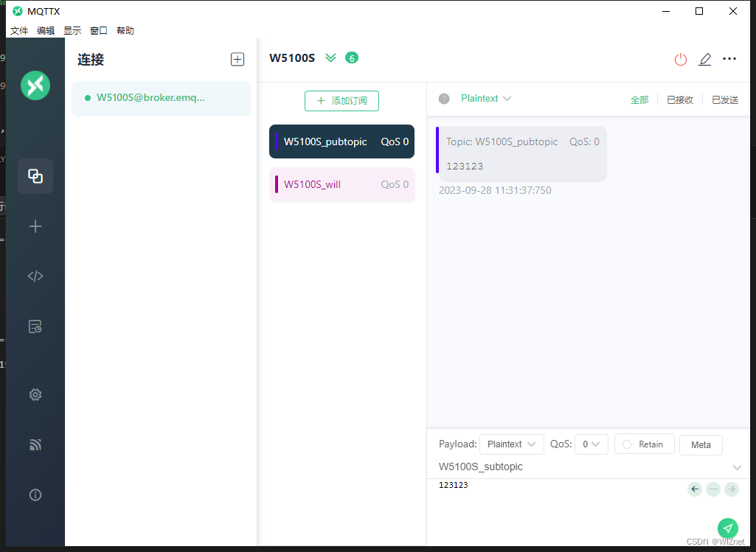
Task: Click purple color bar of W5100S_pubtopic
Action: click(x=277, y=142)
